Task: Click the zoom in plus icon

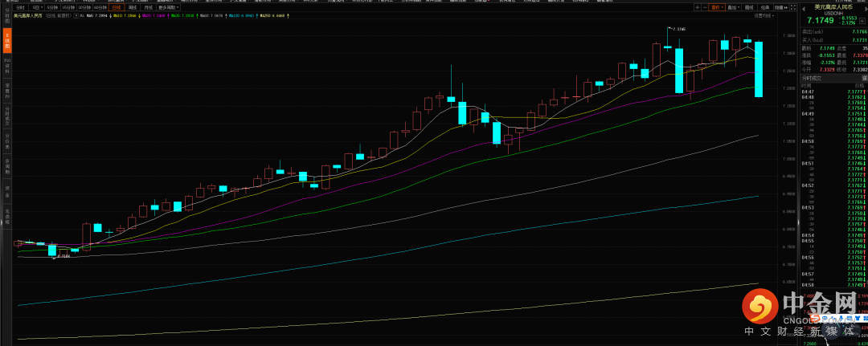Action: [x=697, y=7]
